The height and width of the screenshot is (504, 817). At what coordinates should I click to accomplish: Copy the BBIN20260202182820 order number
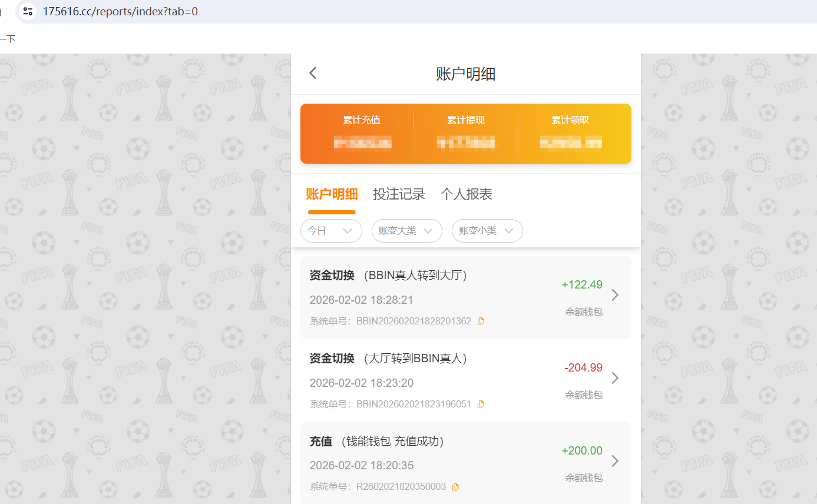tap(481, 321)
